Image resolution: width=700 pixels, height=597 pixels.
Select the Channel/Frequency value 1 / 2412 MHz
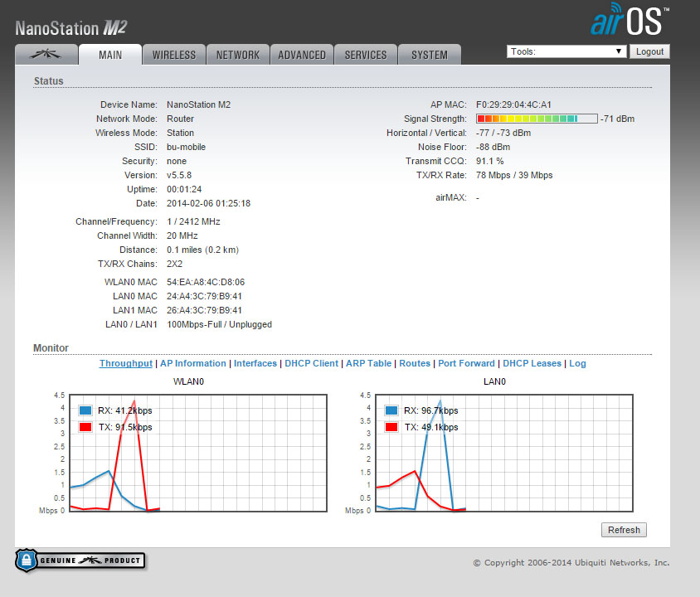click(x=193, y=221)
